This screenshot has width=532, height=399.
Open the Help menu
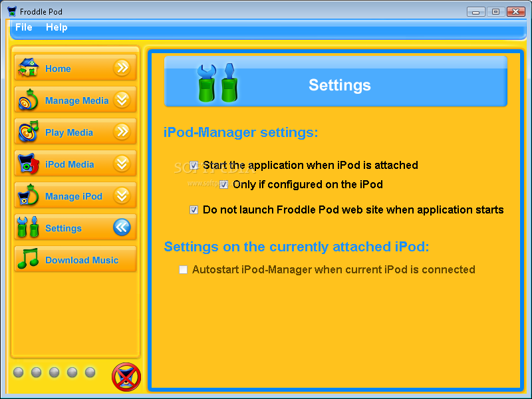57,27
